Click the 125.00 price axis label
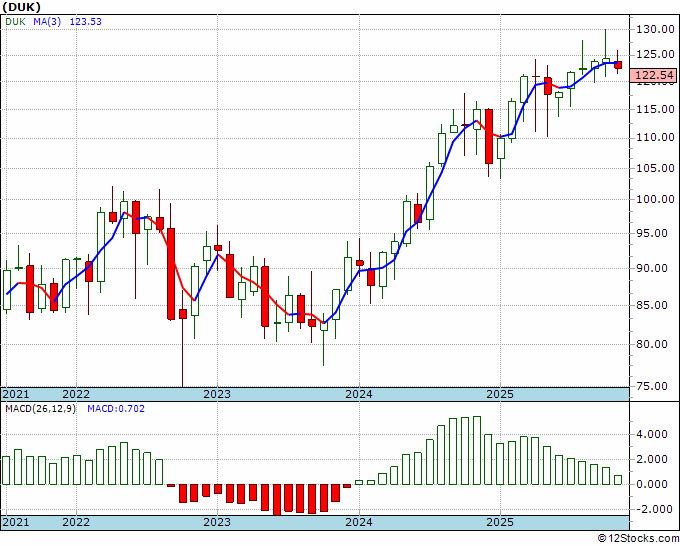 tap(655, 55)
